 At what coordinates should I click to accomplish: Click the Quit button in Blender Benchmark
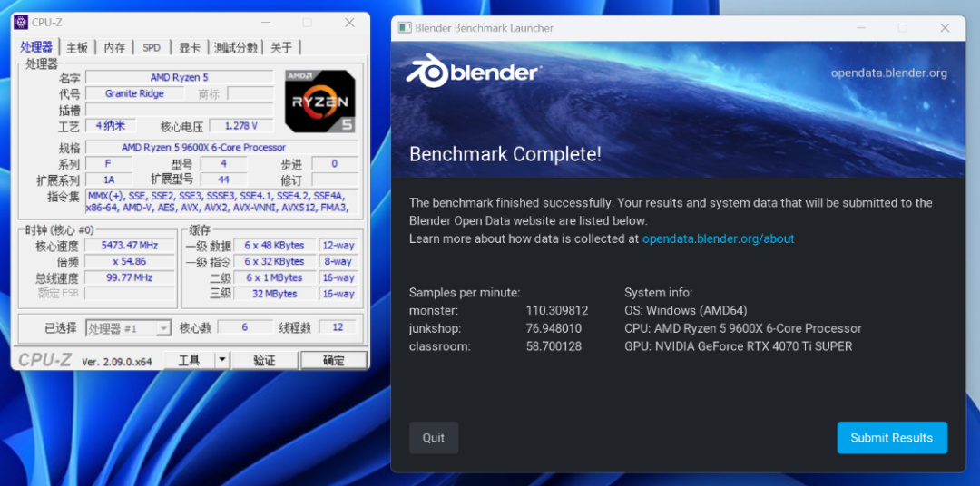point(434,438)
